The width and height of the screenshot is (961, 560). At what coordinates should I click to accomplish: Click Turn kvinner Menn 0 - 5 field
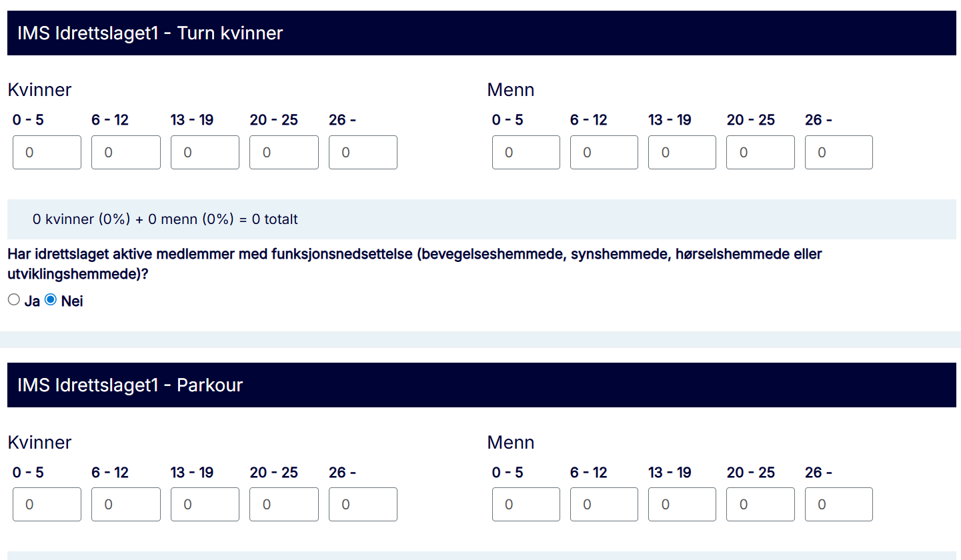526,153
